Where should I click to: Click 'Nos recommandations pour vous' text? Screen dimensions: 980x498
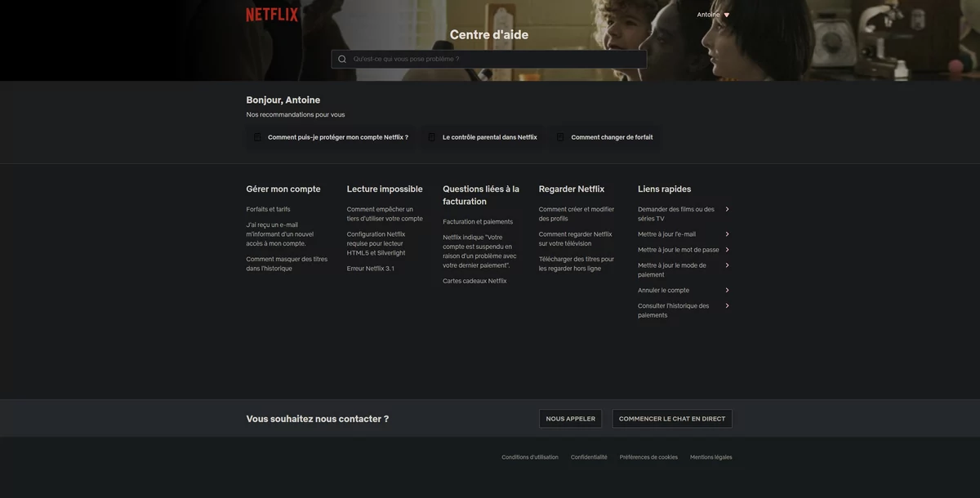point(296,115)
